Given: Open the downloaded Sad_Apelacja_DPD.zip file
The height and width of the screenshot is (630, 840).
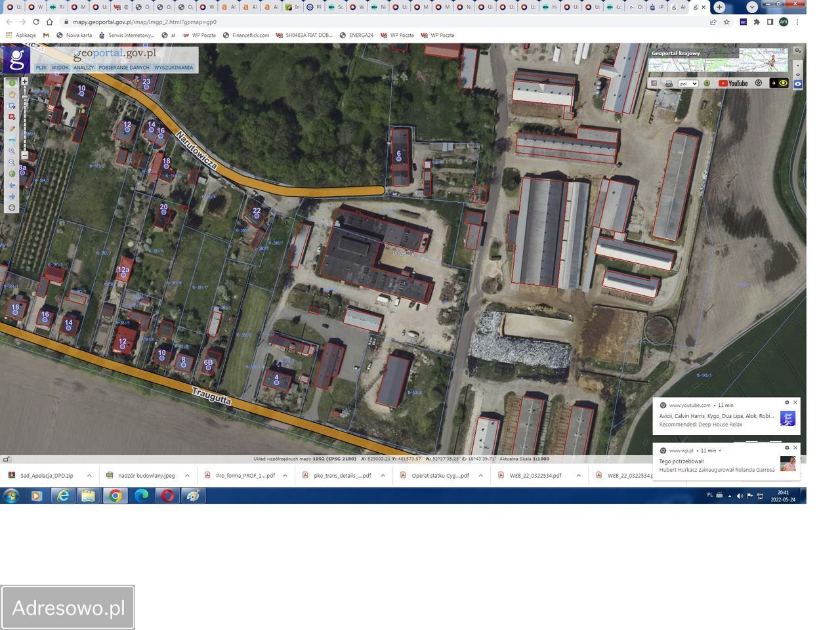Looking at the screenshot, I should tap(41, 476).
